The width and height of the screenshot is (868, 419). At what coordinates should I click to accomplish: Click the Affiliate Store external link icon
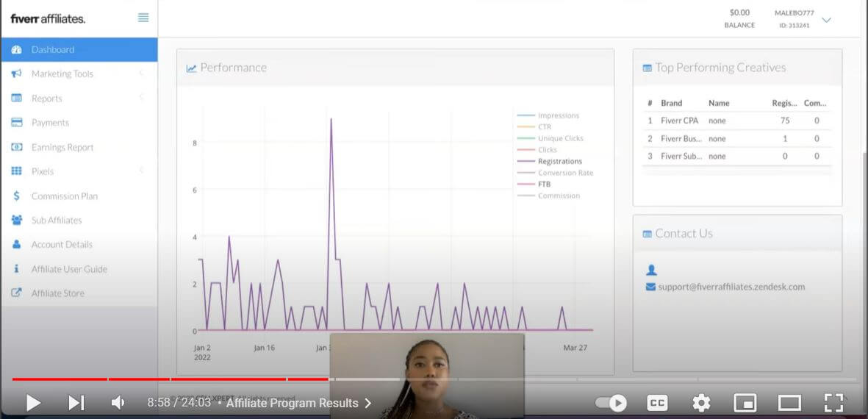17,293
